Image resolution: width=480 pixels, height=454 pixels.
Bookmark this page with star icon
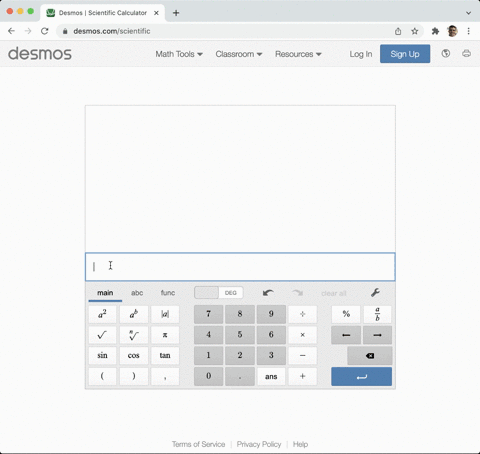[414, 31]
